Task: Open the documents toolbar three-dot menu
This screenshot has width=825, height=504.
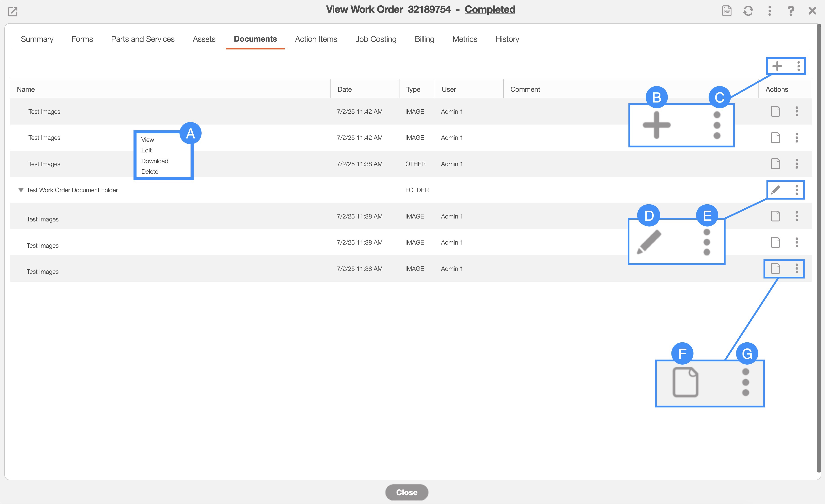Action: coord(798,66)
